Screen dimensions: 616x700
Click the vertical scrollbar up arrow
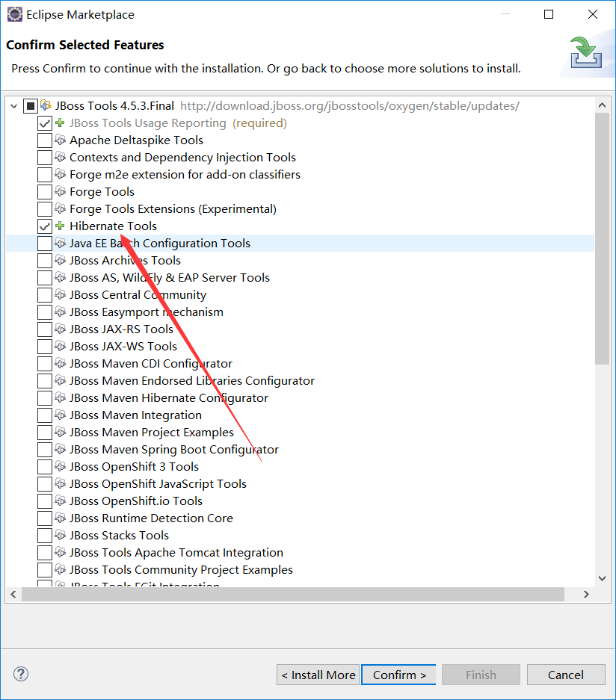tap(602, 105)
